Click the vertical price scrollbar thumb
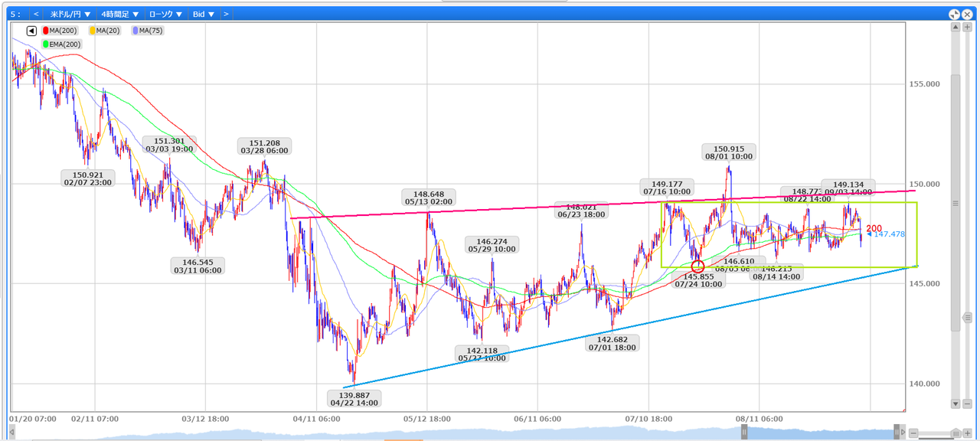This screenshot has height=441, width=980. [955, 204]
